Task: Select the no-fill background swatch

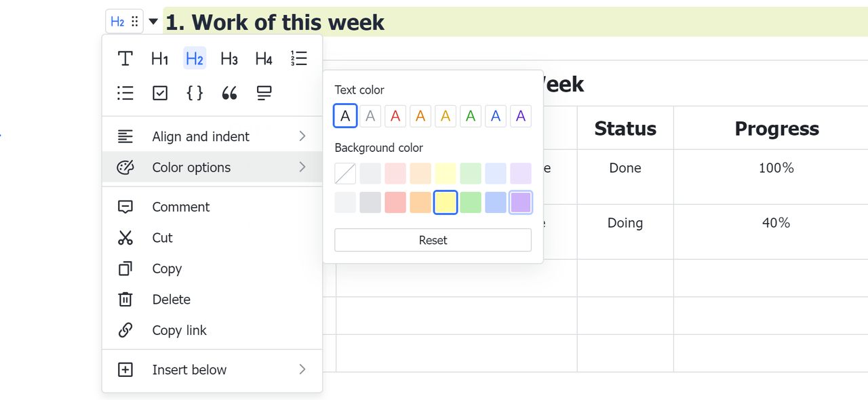Action: [345, 174]
